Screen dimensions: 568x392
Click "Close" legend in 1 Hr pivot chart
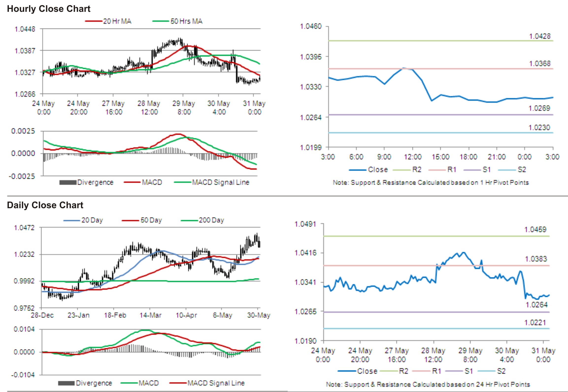point(368,170)
